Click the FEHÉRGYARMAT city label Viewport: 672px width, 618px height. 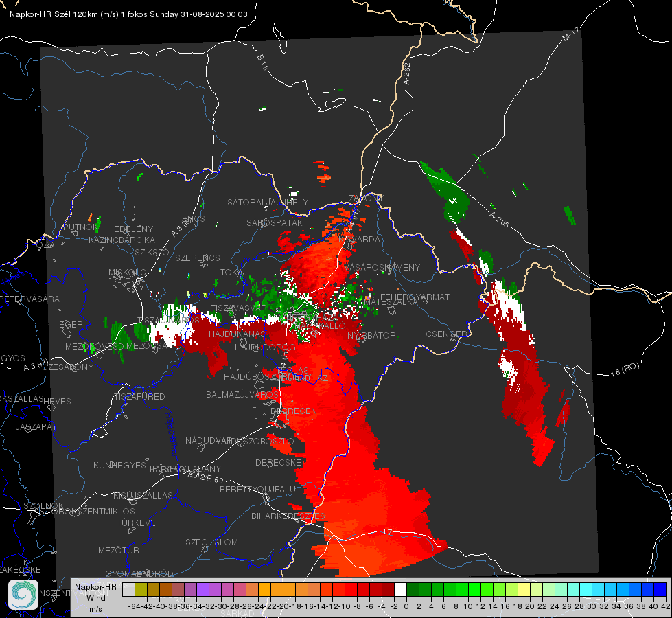tap(415, 297)
